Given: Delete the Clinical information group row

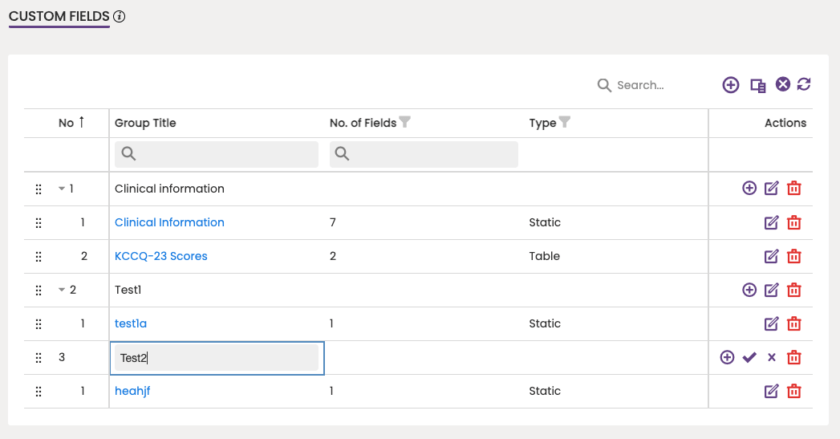Looking at the screenshot, I should pos(793,188).
